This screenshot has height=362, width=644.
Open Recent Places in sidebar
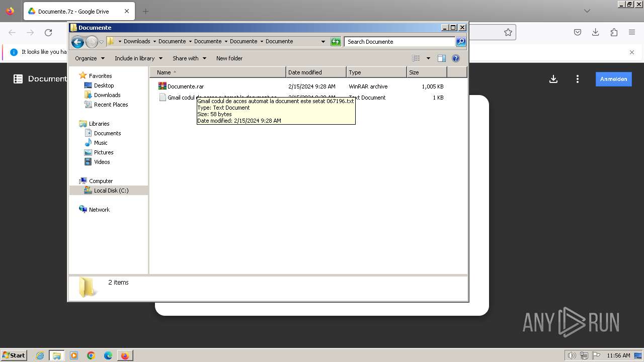(111, 105)
